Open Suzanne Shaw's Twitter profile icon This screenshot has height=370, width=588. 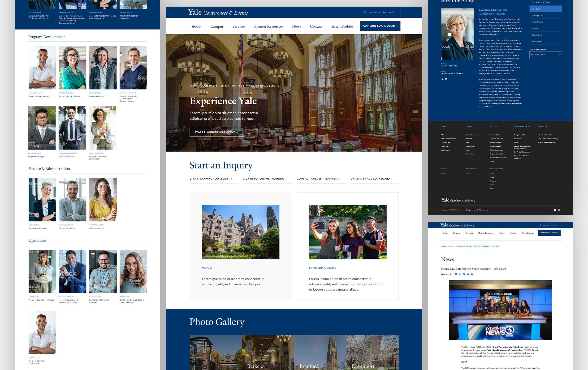(x=442, y=79)
